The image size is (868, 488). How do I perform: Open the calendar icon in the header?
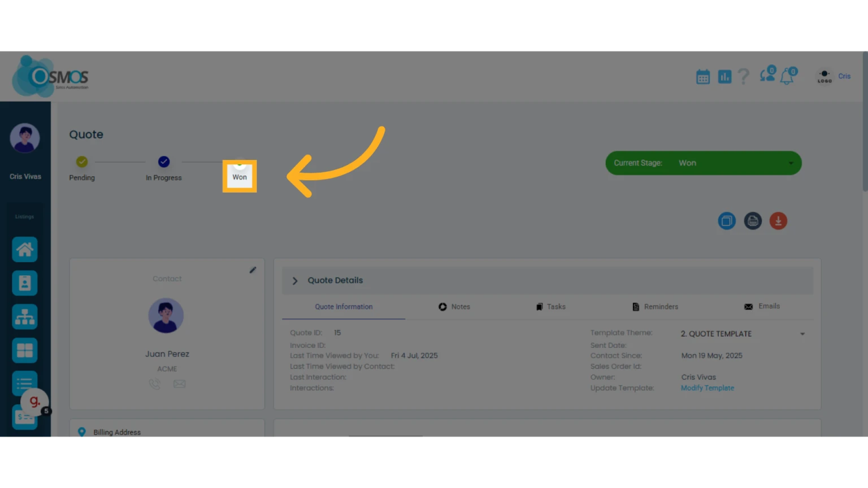(x=702, y=77)
